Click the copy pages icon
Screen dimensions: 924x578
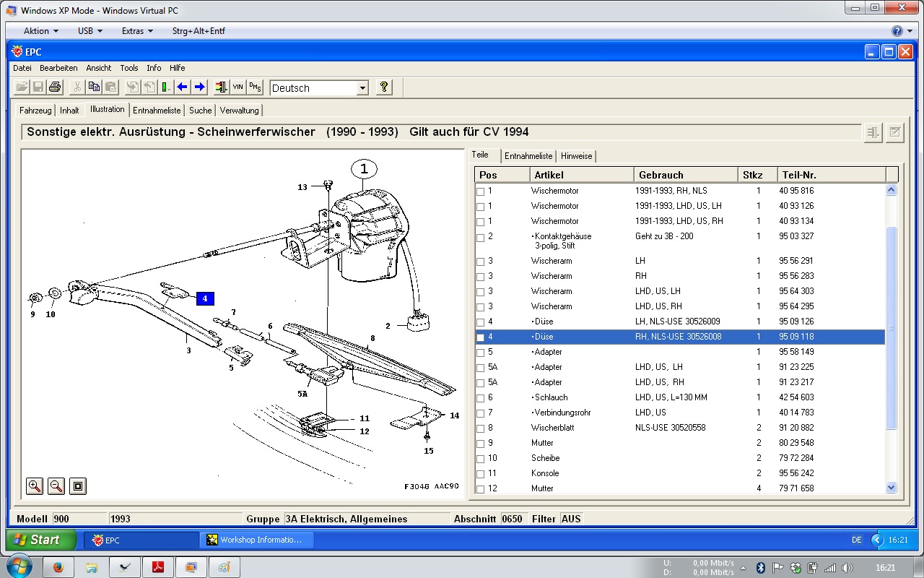pos(94,87)
